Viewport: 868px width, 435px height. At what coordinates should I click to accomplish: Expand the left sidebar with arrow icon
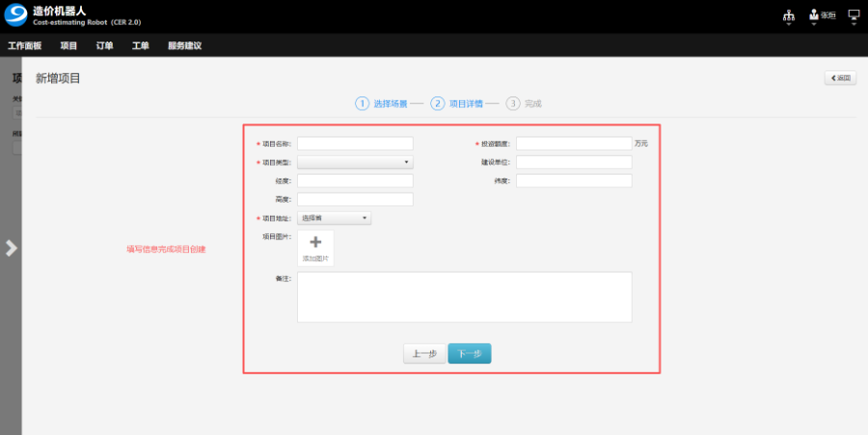coord(11,248)
